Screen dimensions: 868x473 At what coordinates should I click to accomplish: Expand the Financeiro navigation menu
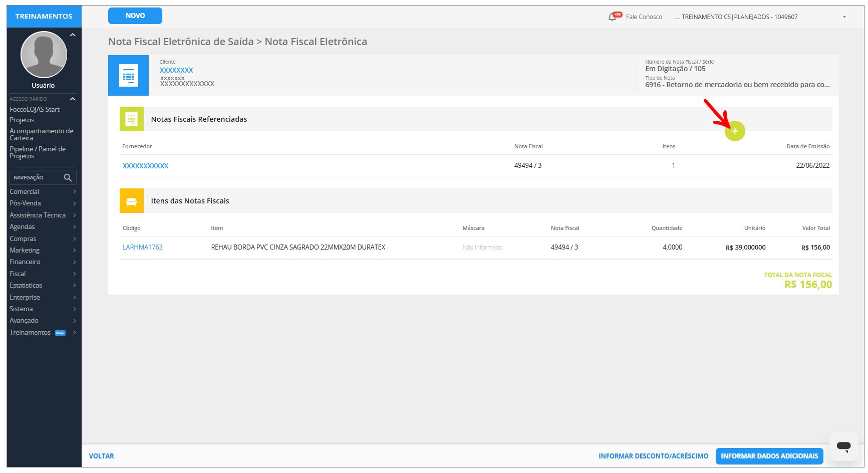(43, 262)
